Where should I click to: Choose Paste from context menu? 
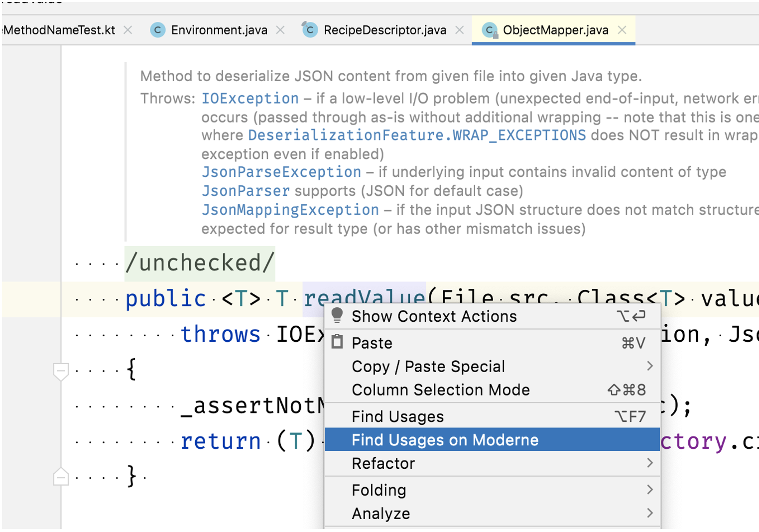492,343
